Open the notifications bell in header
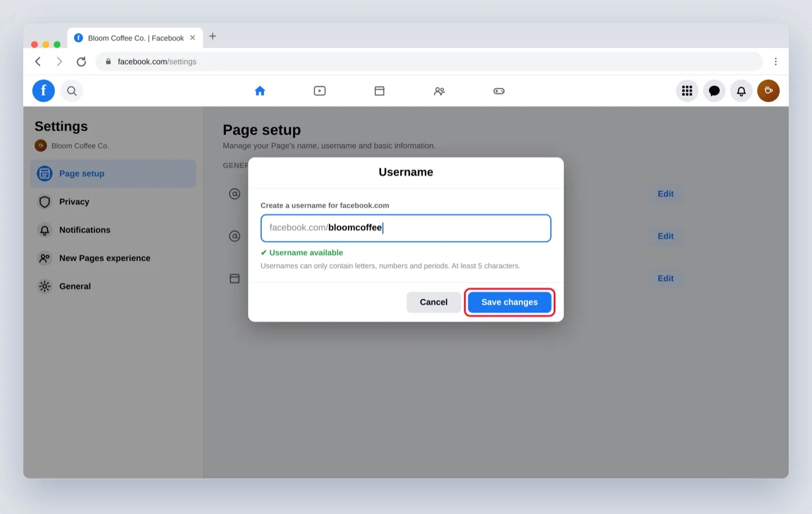 point(741,91)
